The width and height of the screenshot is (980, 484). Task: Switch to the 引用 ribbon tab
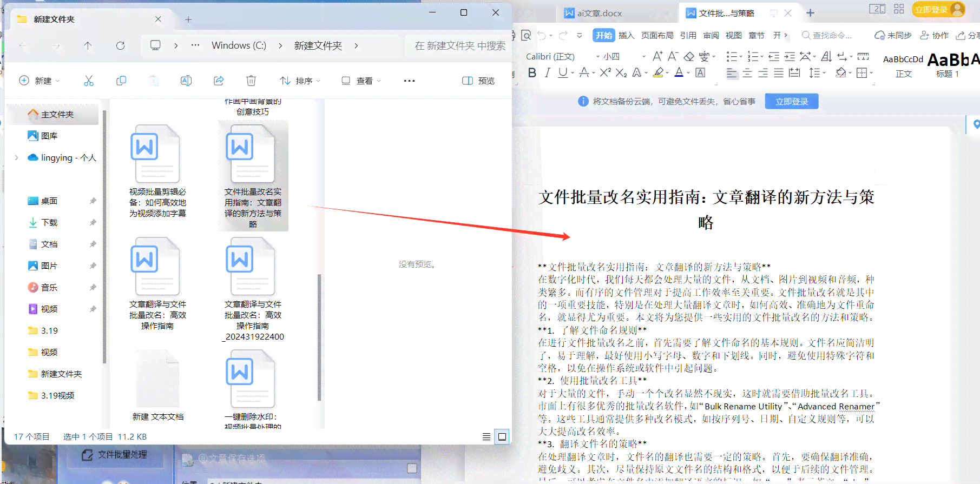688,35
